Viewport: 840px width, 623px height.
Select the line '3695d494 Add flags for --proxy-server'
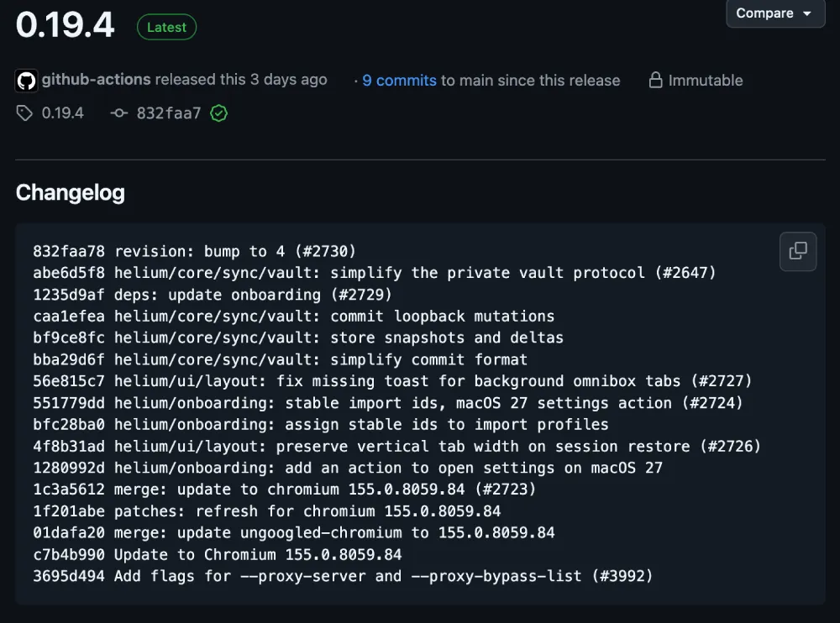click(344, 576)
